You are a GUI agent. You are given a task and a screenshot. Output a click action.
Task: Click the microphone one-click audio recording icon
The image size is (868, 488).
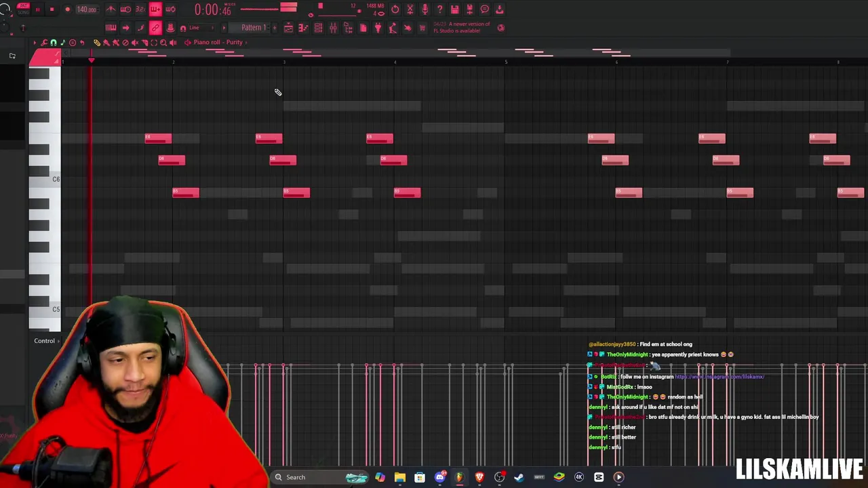pos(425,9)
